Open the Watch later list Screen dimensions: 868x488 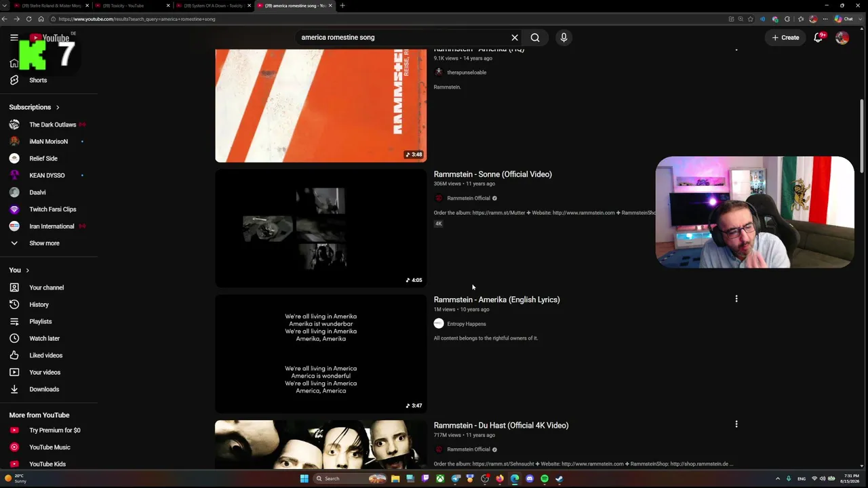(44, 338)
